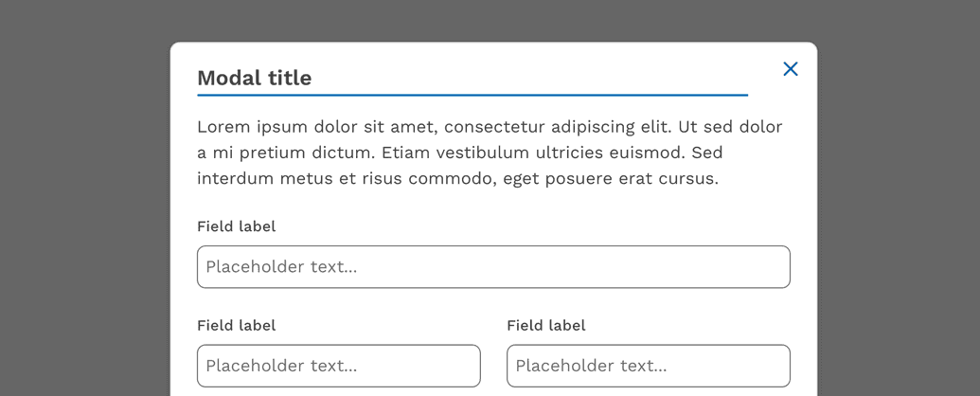Focus the bottom-right half-width input field

[648, 366]
